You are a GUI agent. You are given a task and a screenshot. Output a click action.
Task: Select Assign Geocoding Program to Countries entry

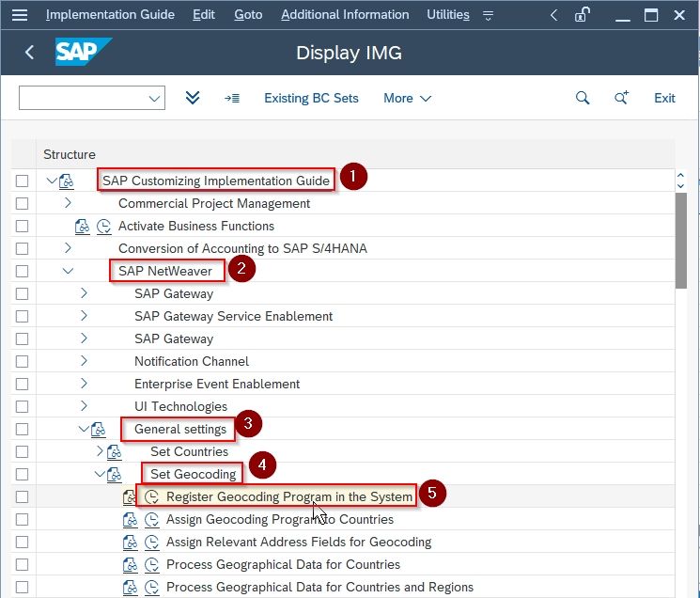[x=280, y=519]
